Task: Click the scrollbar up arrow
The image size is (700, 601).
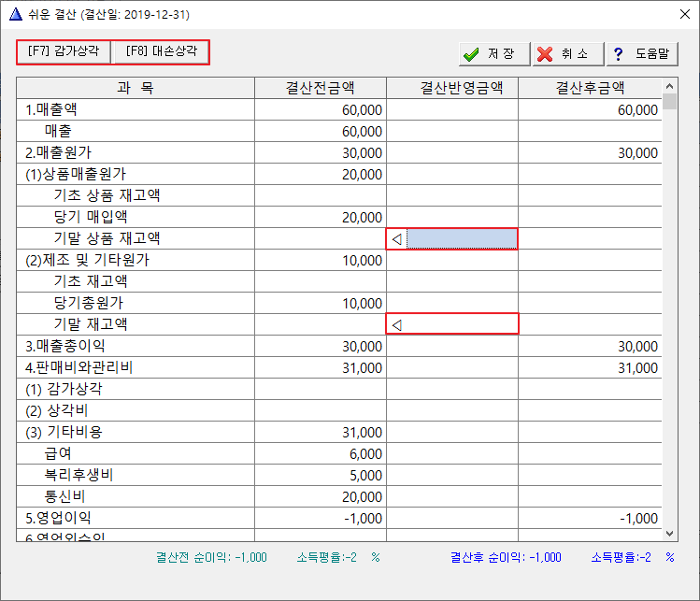Action: coord(669,86)
